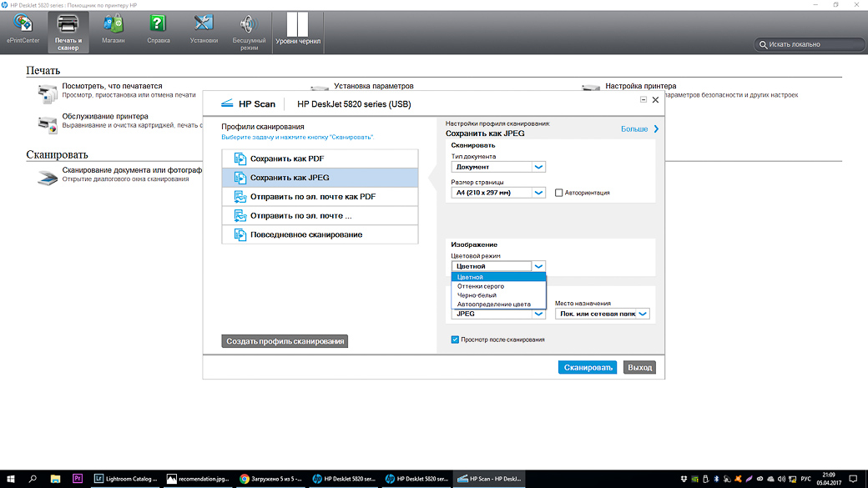Open Windows taskbar search
The image size is (868, 488).
[33, 479]
